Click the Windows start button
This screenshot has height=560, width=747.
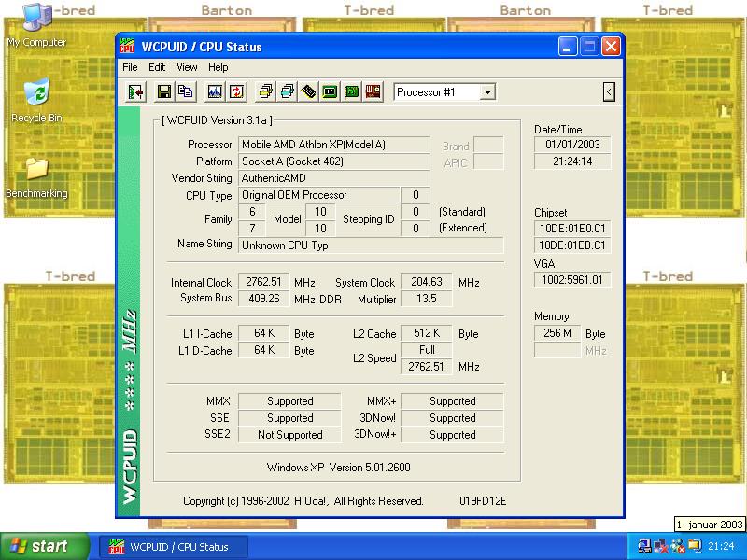[x=44, y=546]
